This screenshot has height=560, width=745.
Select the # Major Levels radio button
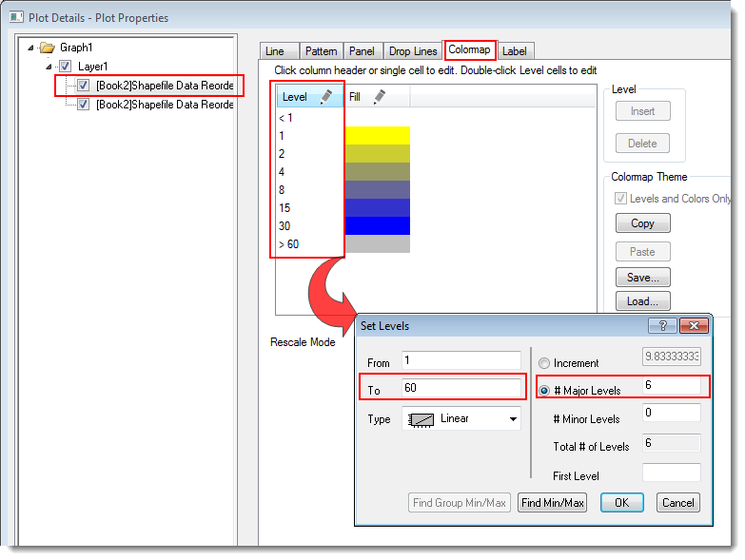click(x=544, y=390)
